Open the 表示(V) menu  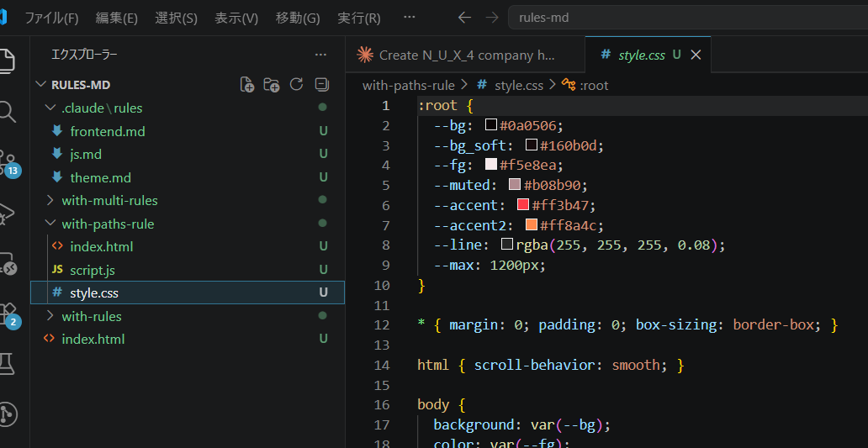click(236, 18)
